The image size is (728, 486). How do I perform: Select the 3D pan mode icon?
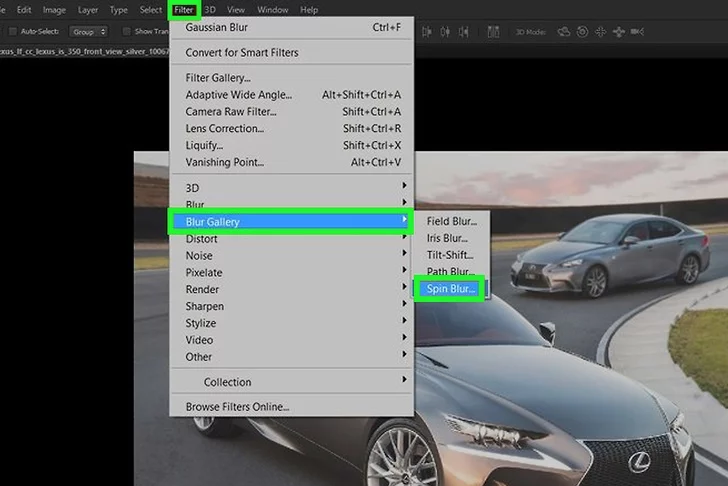(x=600, y=32)
